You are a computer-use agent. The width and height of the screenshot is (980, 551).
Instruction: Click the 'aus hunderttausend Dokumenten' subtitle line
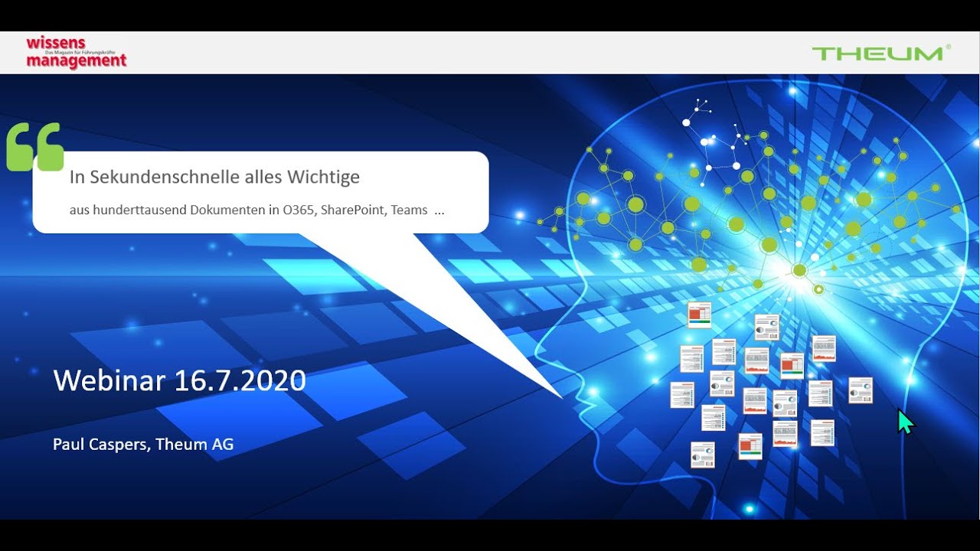256,210
